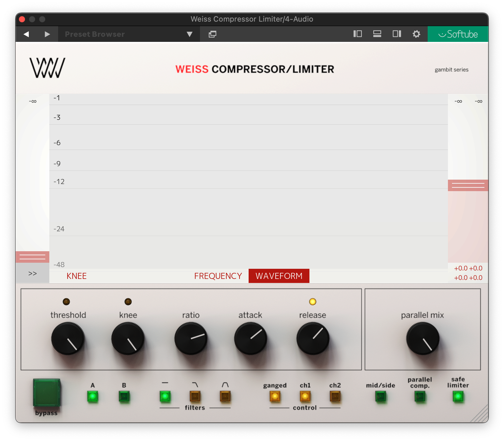Click the knee knob

128,338
